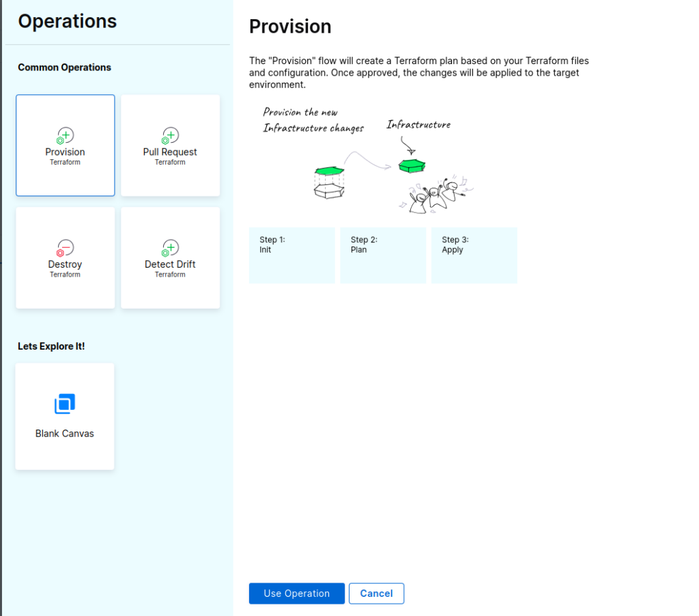Click the red minus Destroy icon

[65, 248]
